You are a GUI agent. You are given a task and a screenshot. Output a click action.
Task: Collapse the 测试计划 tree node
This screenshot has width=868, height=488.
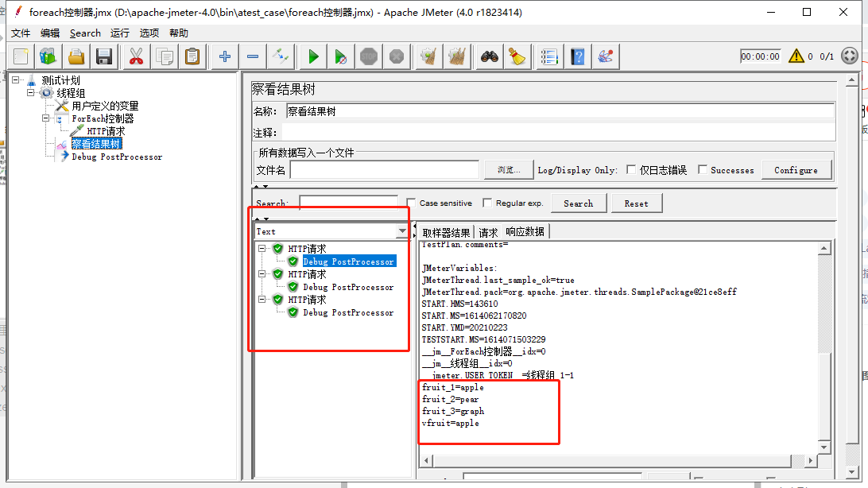click(x=16, y=80)
